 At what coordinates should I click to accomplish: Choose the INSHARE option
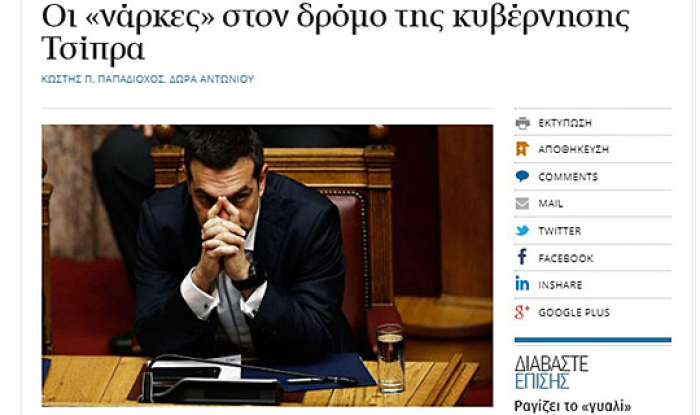coord(560,285)
